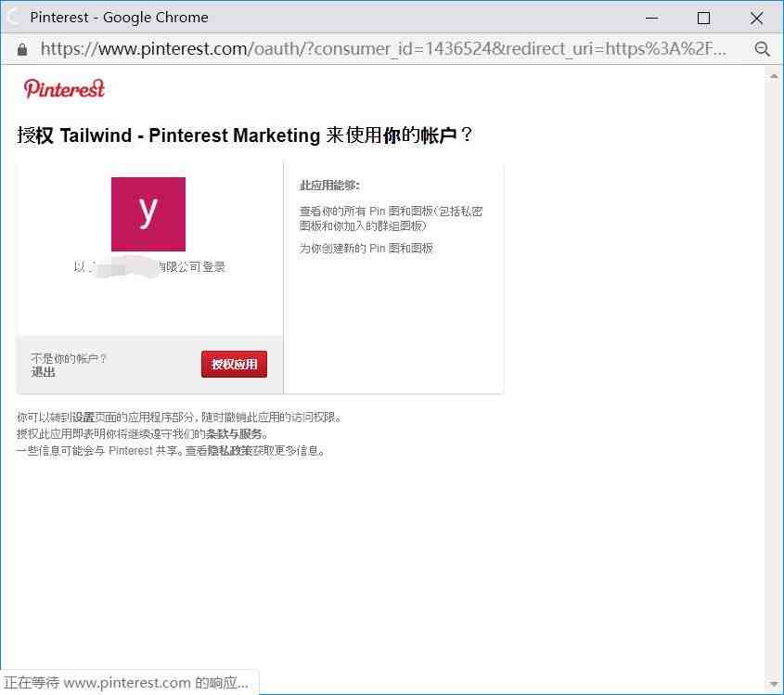
Task: Click the account name text ending 限公司登录
Action: point(149,266)
